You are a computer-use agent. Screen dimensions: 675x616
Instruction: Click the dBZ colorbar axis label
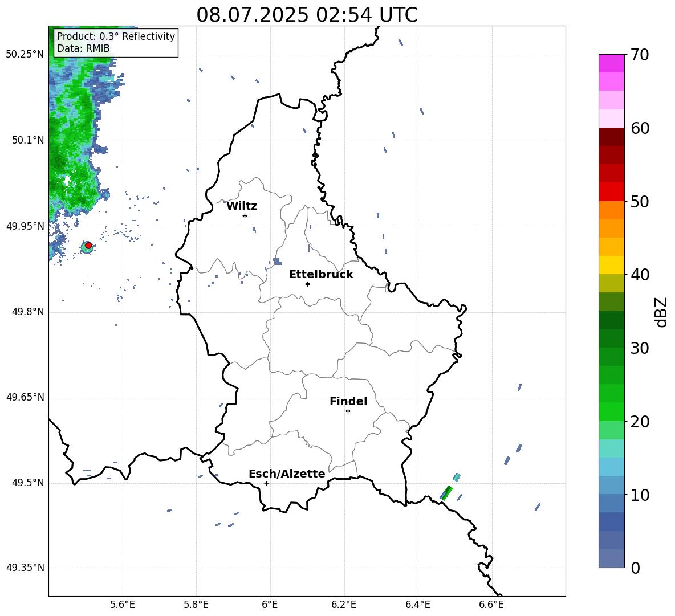[x=660, y=312]
